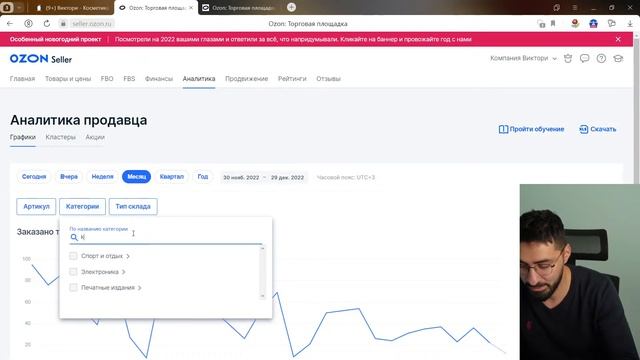Go back with the browser back arrow
The width and height of the screenshot is (640, 360).
pos(10,24)
